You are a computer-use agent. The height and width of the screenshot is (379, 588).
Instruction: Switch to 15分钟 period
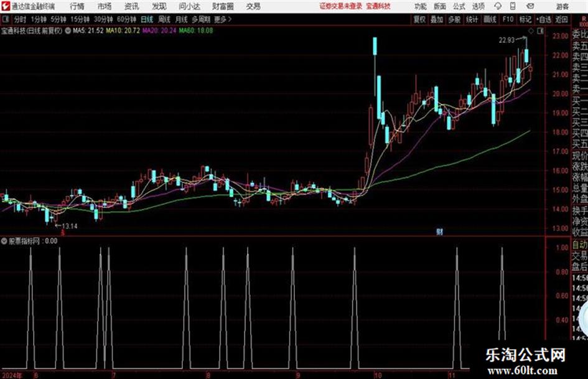pyautogui.click(x=80, y=19)
